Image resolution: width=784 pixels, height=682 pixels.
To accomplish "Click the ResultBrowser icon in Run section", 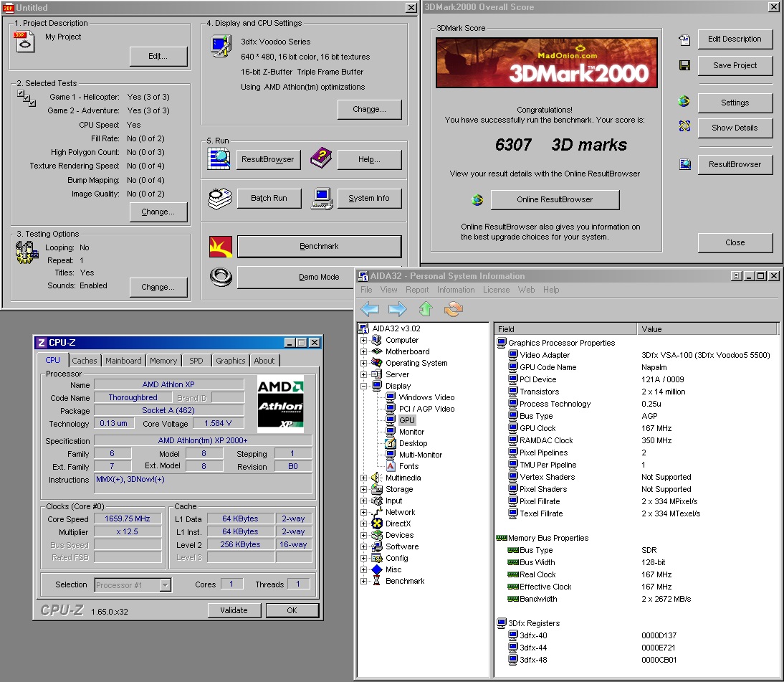I will tap(219, 159).
